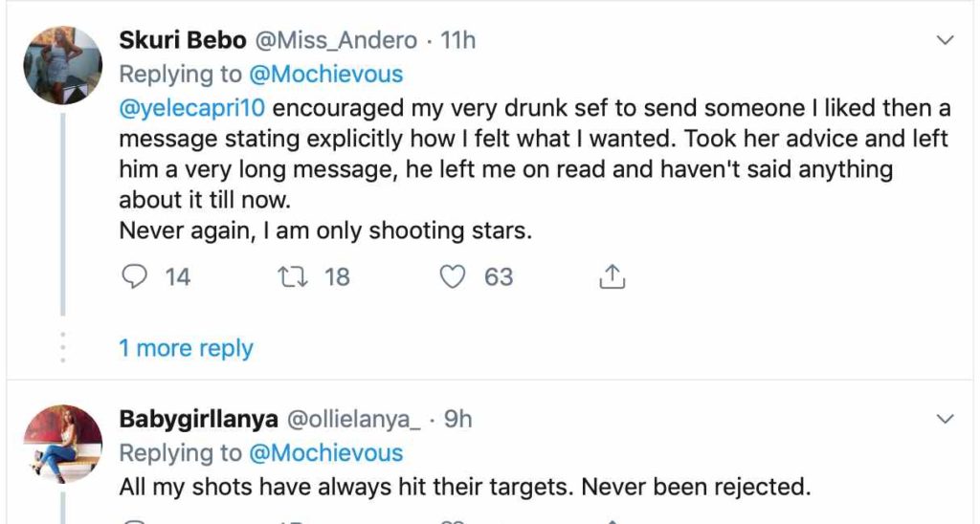Image resolution: width=980 pixels, height=524 pixels.
Task: Open the 11h timestamp link
Action: click(x=458, y=40)
